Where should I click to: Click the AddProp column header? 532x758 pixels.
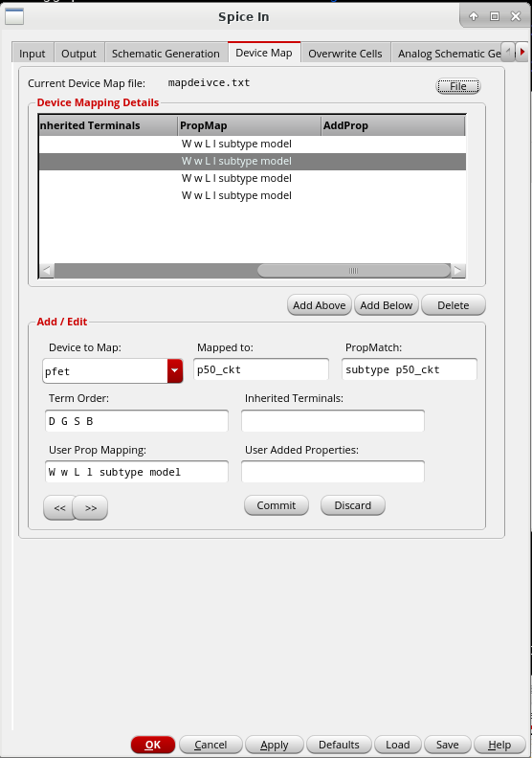(393, 125)
